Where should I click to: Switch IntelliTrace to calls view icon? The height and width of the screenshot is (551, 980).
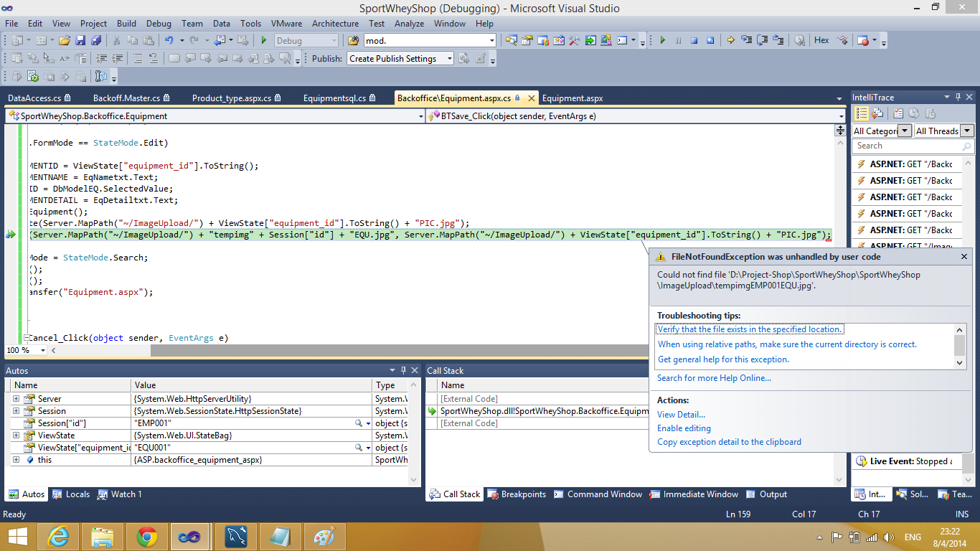point(877,113)
